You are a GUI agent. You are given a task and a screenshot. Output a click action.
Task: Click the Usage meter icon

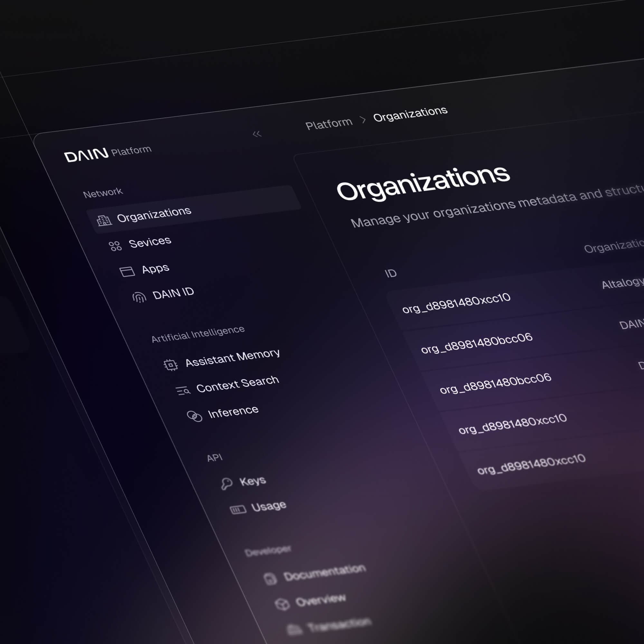[x=238, y=509]
